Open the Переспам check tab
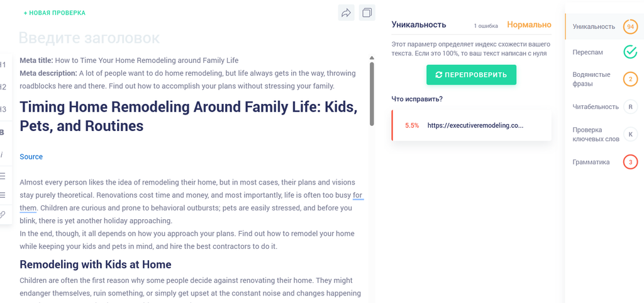 [x=604, y=52]
